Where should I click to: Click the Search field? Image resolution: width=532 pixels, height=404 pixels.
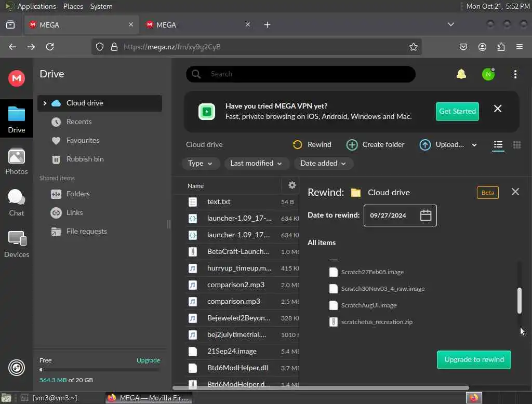click(301, 74)
